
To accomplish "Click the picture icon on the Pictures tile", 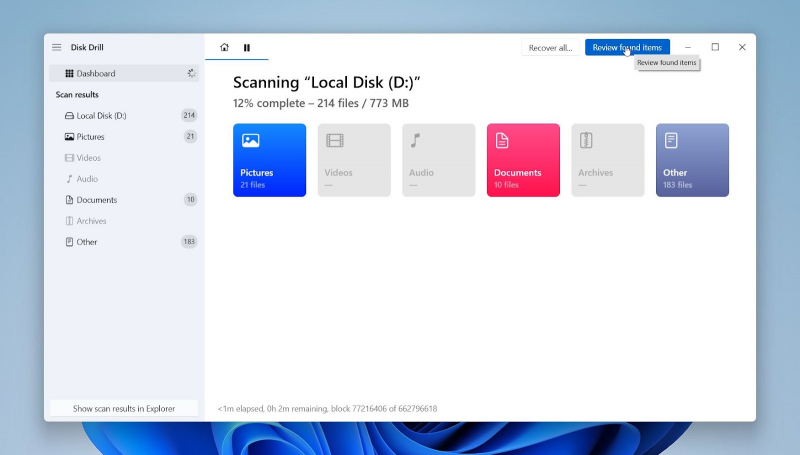I will point(251,140).
